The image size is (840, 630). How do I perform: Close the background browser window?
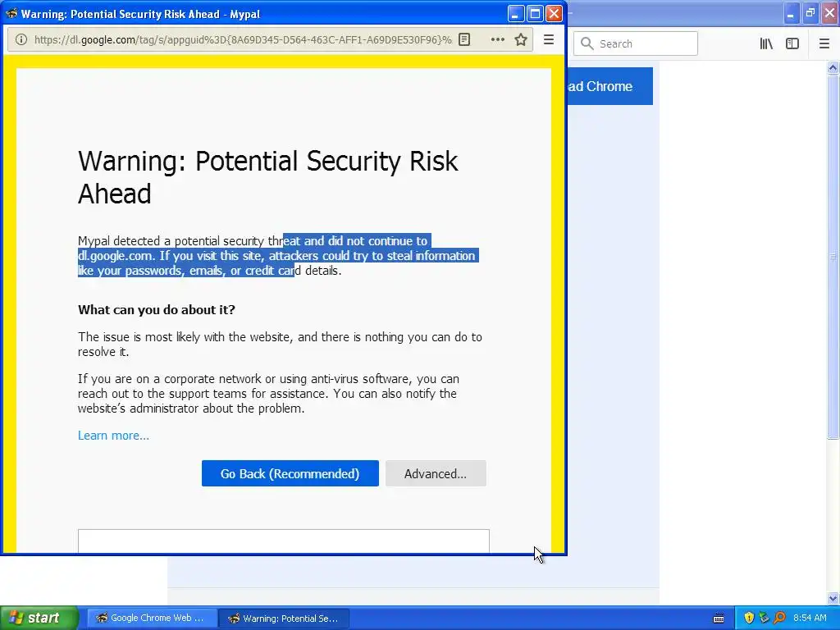point(830,13)
